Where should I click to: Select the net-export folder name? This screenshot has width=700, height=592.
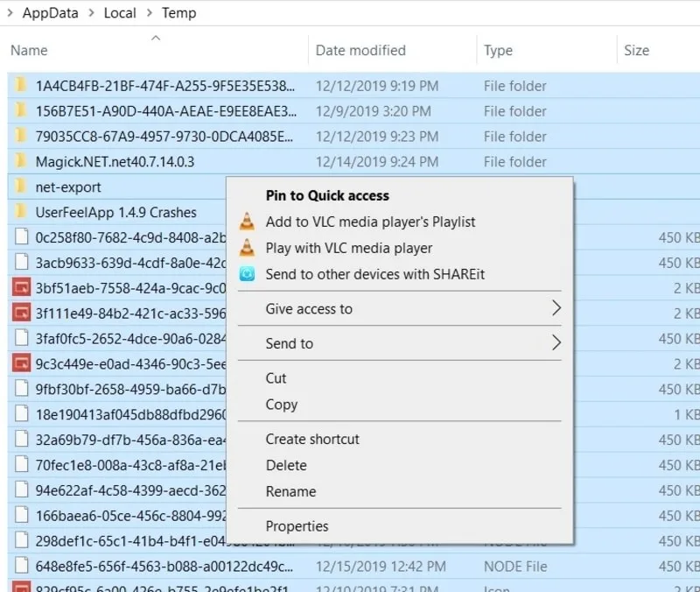pyautogui.click(x=68, y=187)
